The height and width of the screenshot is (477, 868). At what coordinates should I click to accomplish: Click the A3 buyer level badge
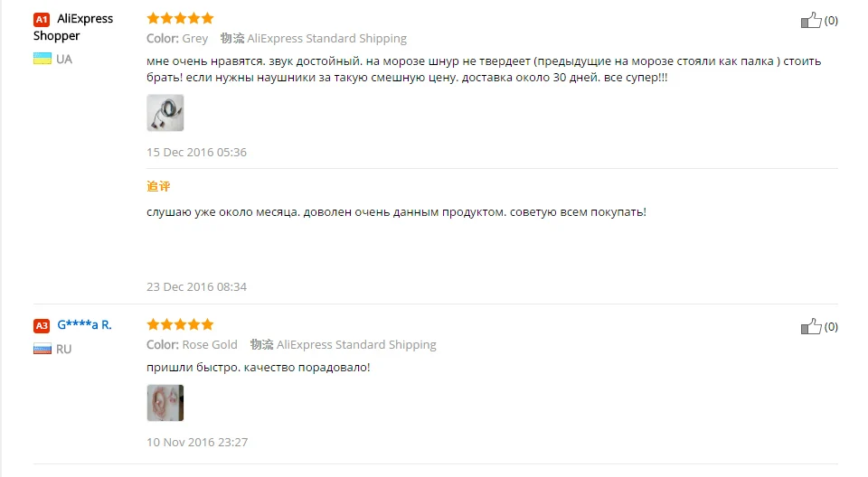pyautogui.click(x=42, y=325)
